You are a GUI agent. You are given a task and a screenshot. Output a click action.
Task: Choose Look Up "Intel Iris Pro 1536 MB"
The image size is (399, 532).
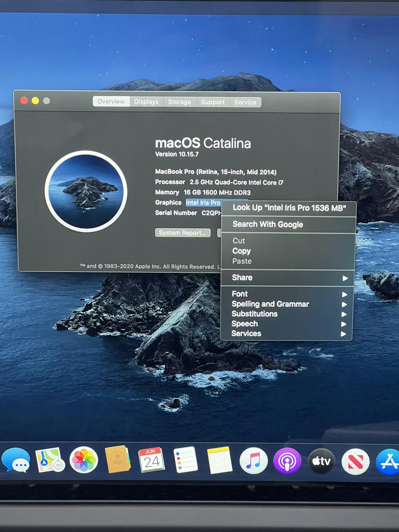289,208
